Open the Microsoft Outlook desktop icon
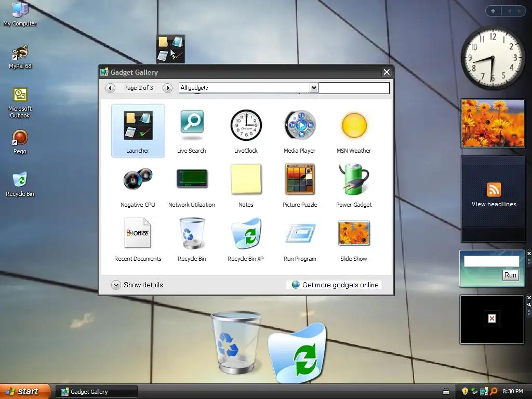 [20, 103]
